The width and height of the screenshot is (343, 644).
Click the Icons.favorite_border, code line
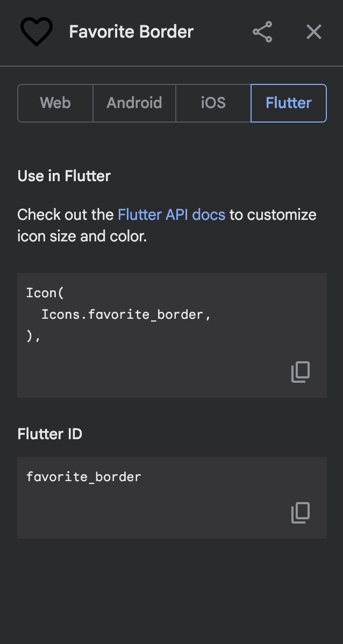coord(126,315)
